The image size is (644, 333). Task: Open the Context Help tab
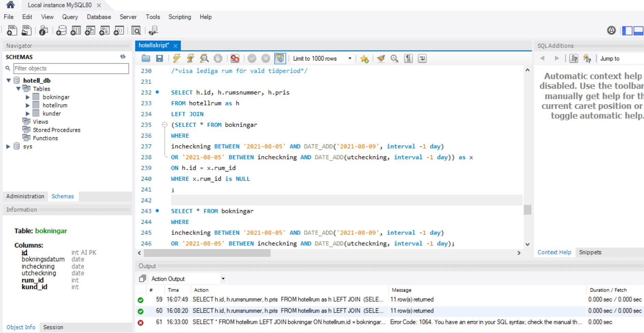(x=554, y=252)
